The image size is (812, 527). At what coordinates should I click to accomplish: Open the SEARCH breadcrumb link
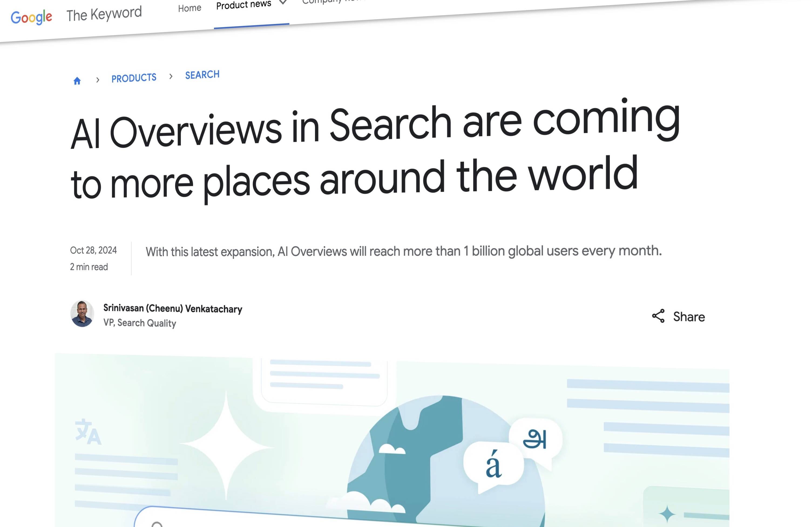[202, 75]
